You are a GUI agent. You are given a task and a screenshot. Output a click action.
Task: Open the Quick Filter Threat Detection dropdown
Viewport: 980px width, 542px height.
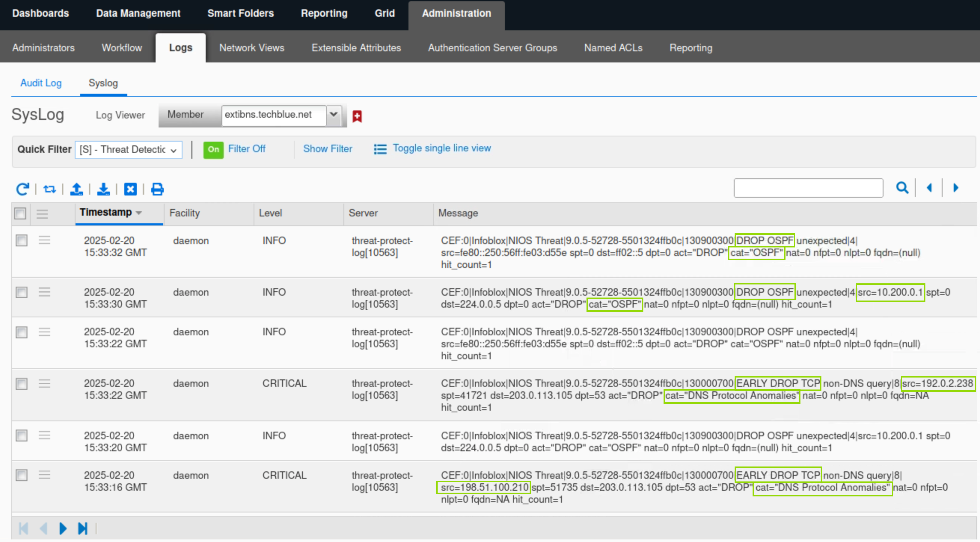(x=129, y=150)
